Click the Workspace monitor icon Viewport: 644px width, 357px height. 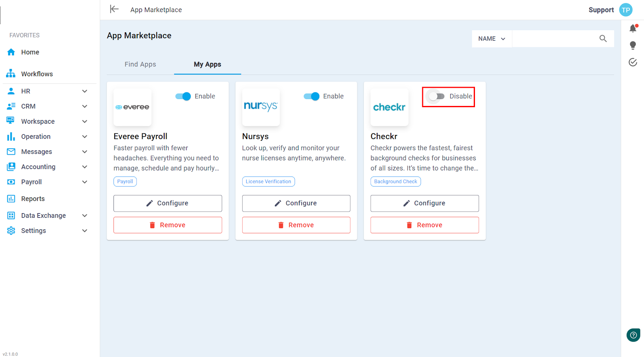[10, 120]
